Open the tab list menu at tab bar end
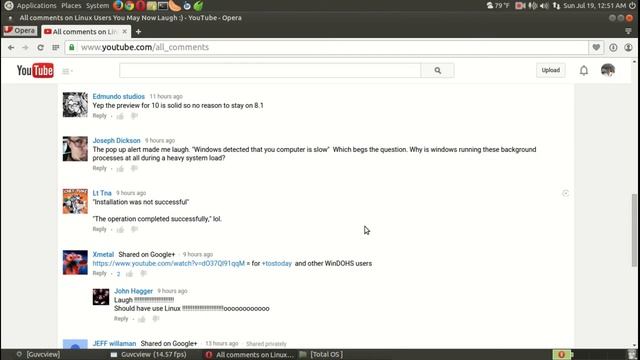This screenshot has height=360, width=640. pyautogui.click(x=628, y=31)
